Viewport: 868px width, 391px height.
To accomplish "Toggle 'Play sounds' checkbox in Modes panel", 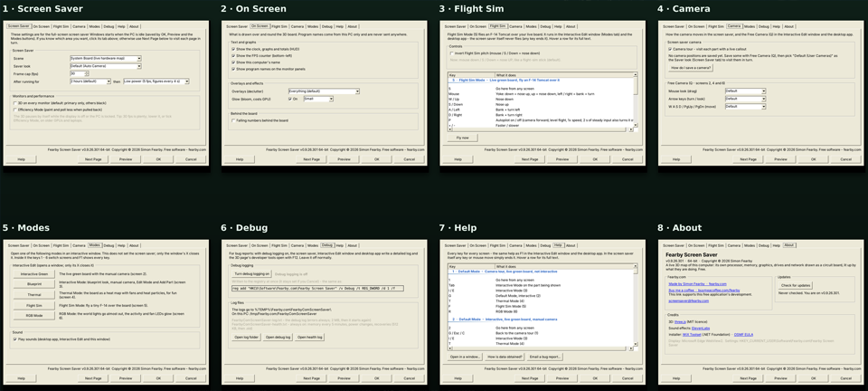I will (14, 339).
